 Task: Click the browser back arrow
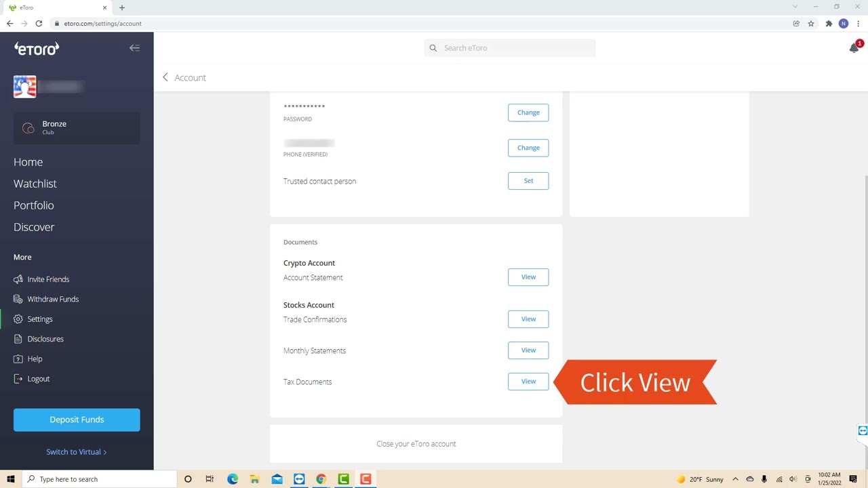(9, 23)
